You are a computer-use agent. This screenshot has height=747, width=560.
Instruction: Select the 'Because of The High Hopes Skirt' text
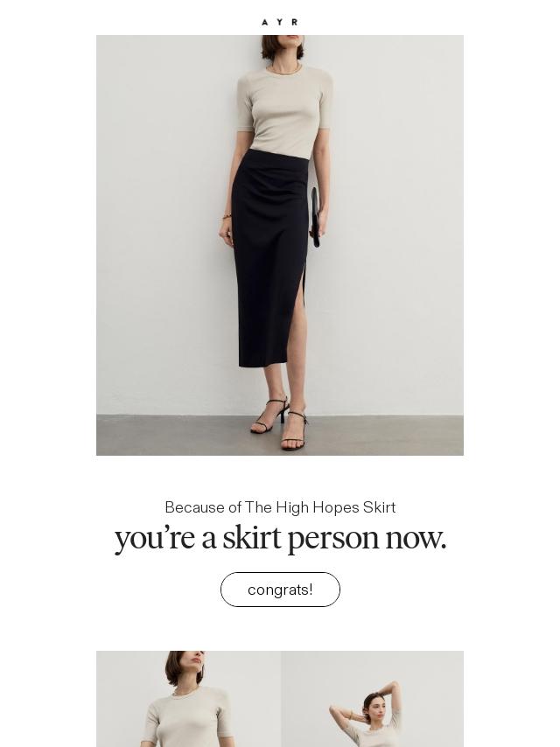click(x=280, y=507)
